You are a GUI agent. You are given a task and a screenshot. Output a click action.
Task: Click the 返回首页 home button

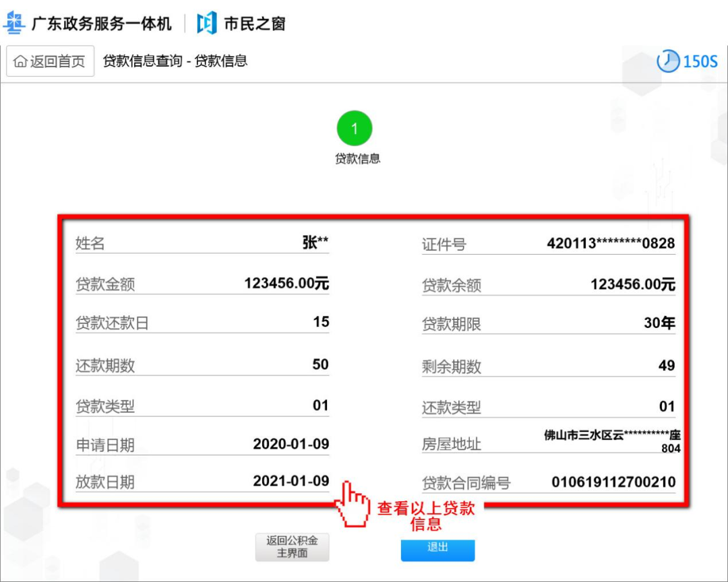pos(50,61)
